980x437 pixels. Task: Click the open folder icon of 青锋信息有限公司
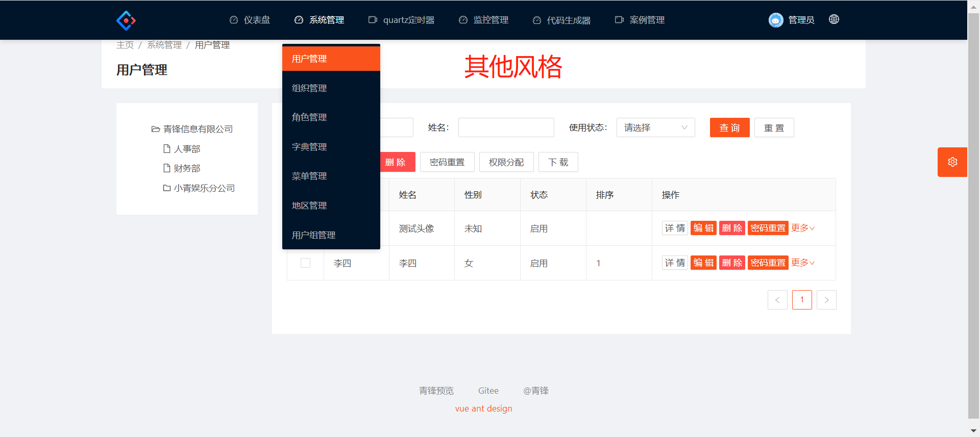point(156,130)
